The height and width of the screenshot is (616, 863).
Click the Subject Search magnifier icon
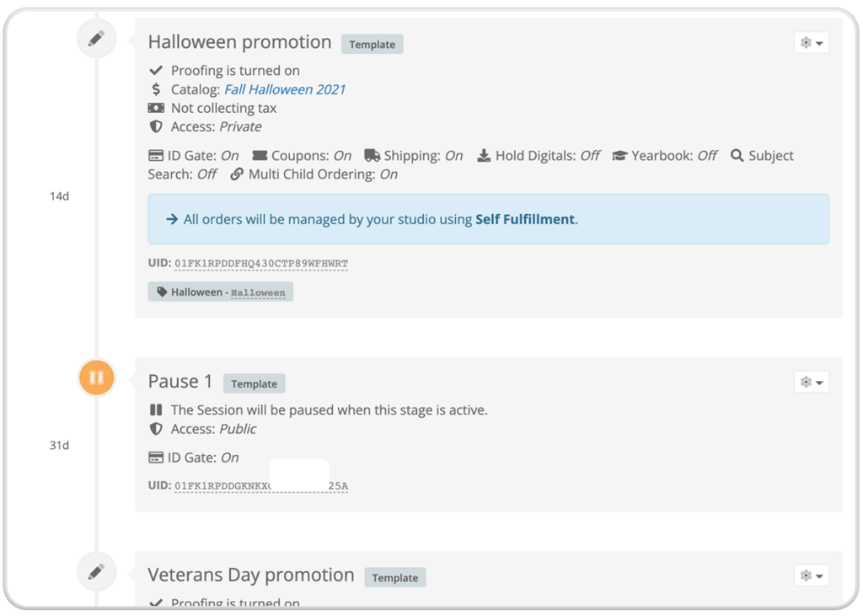click(x=737, y=156)
